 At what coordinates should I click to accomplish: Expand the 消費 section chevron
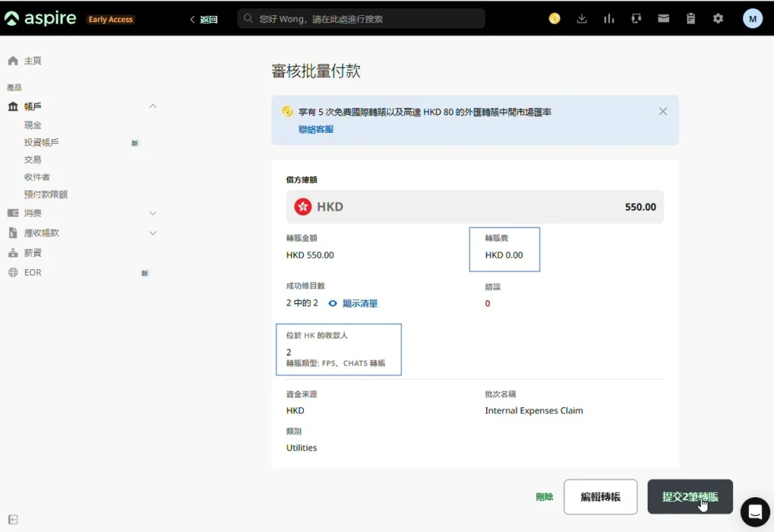coord(153,213)
